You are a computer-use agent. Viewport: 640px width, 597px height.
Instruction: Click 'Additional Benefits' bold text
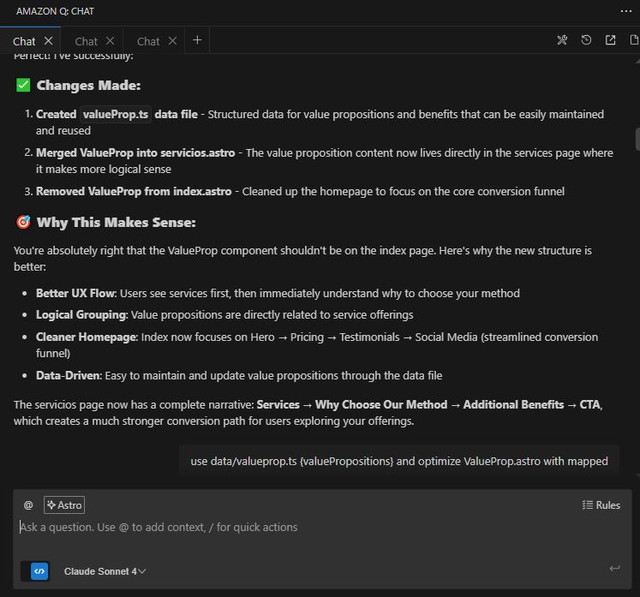click(x=513, y=405)
